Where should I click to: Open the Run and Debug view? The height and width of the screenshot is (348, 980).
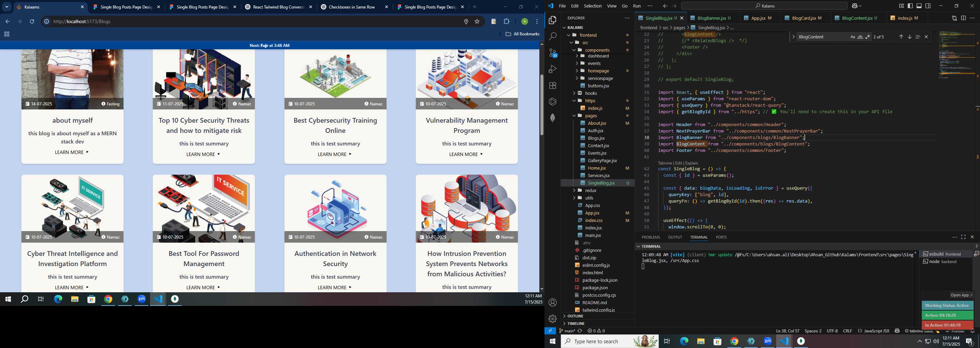(552, 69)
